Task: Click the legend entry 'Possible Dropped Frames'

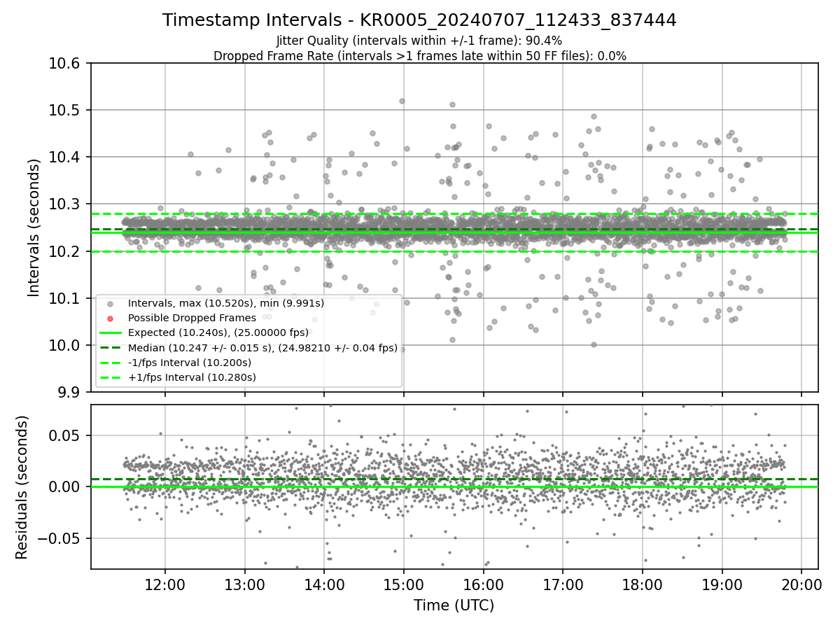Action: (x=192, y=318)
